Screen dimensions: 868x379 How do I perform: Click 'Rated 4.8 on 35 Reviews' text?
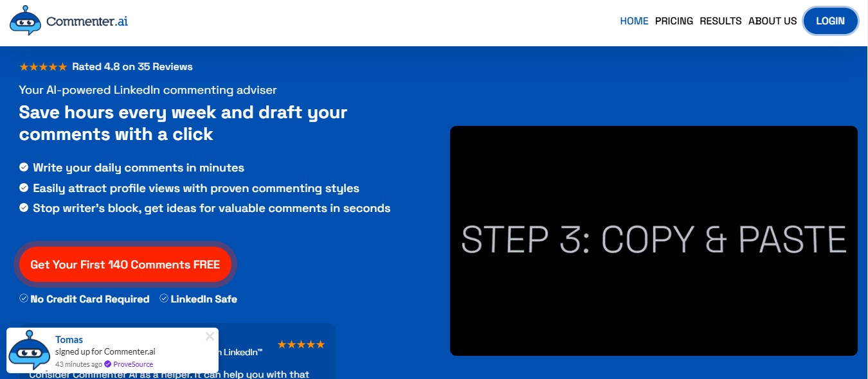(132, 67)
